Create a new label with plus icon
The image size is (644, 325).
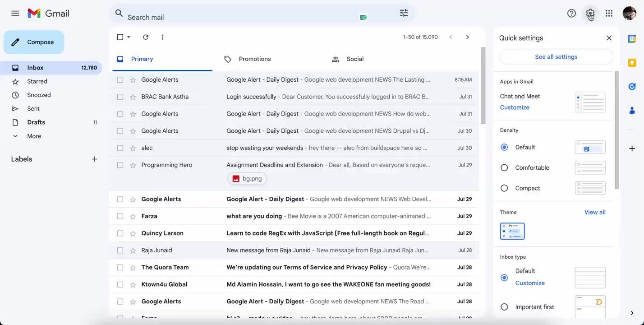click(x=94, y=159)
